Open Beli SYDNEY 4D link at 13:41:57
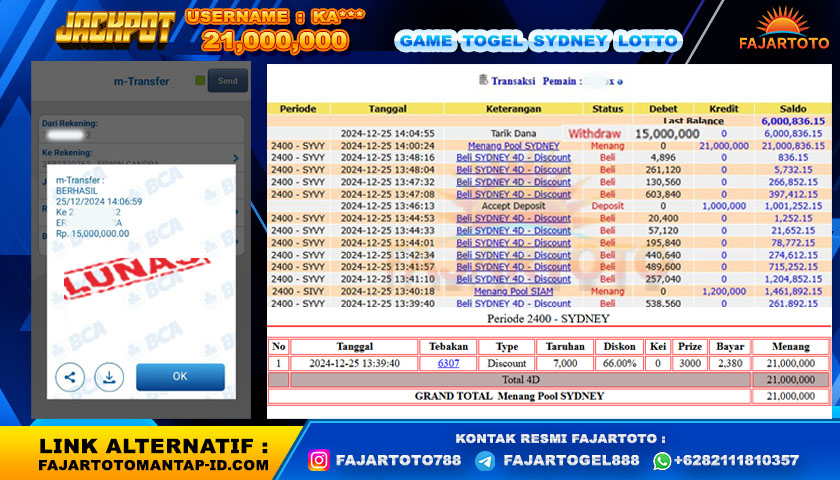The image size is (840, 480). click(x=513, y=267)
